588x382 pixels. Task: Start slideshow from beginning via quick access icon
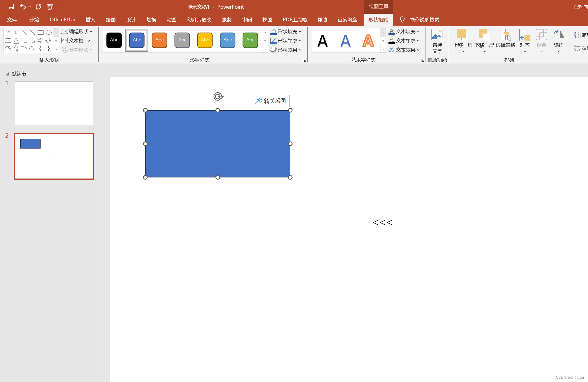pos(50,7)
